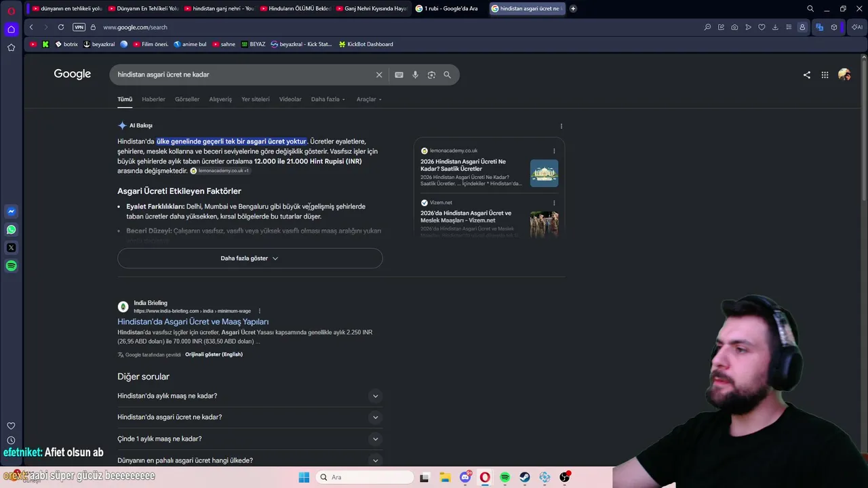Open the Google apps grid

click(x=825, y=75)
